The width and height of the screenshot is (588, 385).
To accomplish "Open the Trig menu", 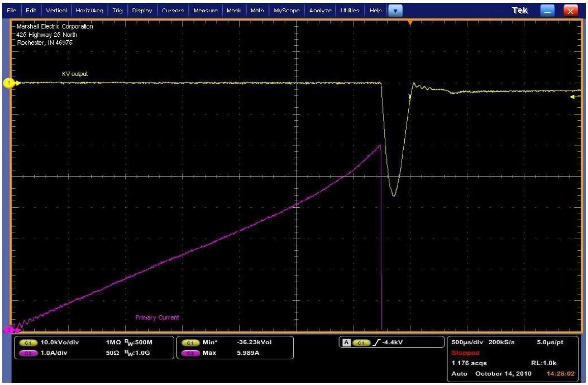I will click(117, 11).
